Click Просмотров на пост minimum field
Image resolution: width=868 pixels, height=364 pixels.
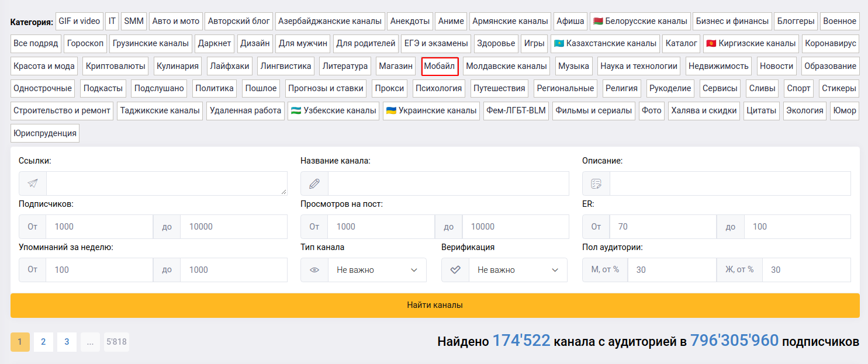click(381, 227)
